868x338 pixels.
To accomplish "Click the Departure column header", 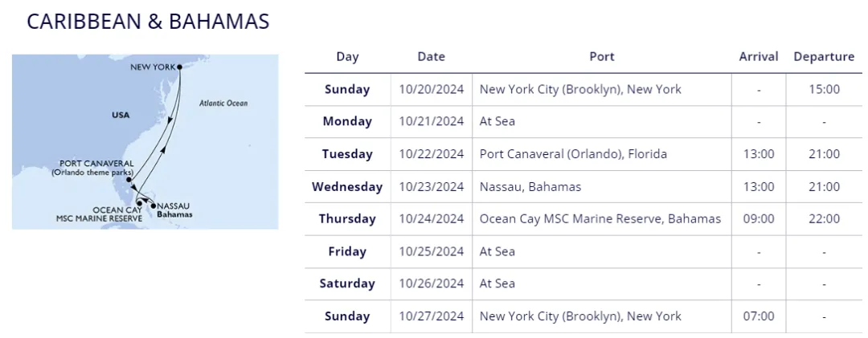I will tap(824, 56).
